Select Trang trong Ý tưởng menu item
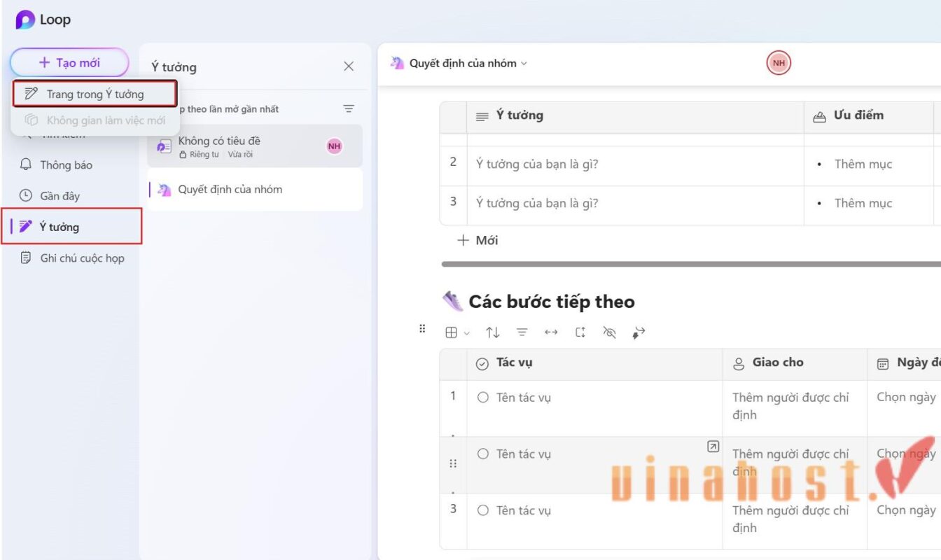This screenshot has width=941, height=560. click(95, 94)
